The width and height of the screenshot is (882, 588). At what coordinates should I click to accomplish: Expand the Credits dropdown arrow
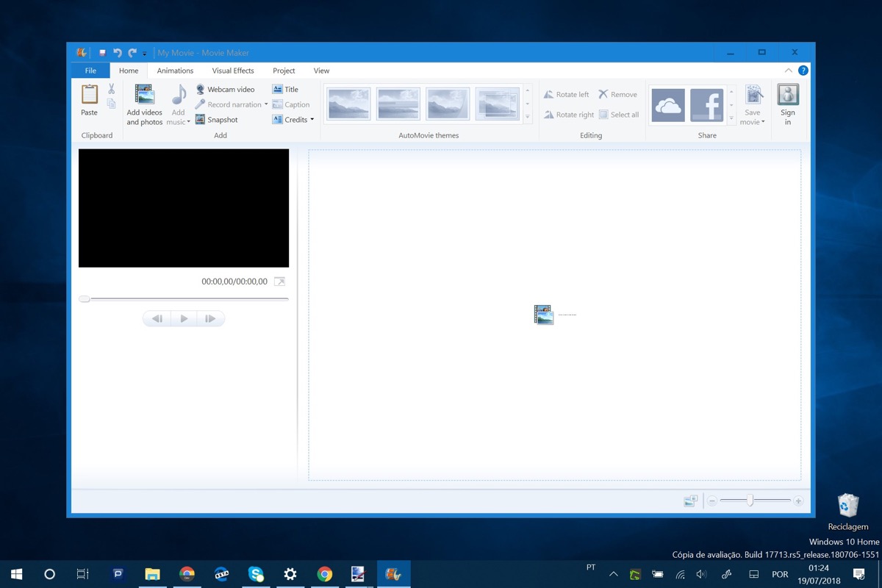(x=312, y=120)
